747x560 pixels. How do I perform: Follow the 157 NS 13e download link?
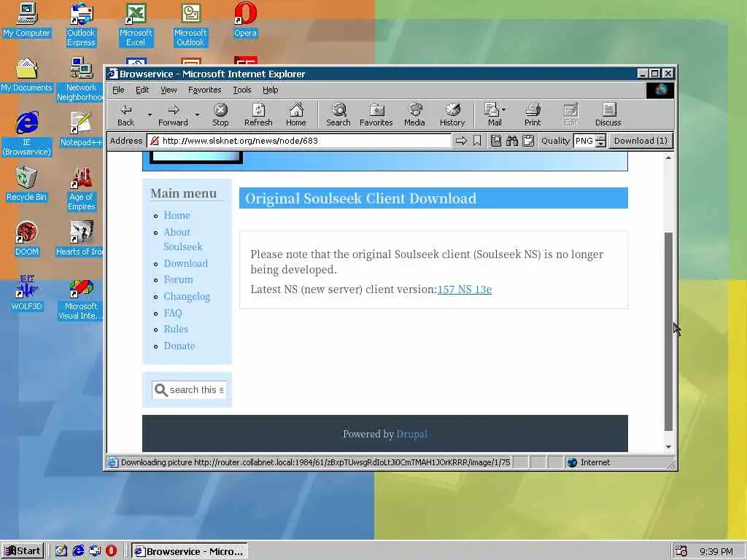pyautogui.click(x=465, y=289)
